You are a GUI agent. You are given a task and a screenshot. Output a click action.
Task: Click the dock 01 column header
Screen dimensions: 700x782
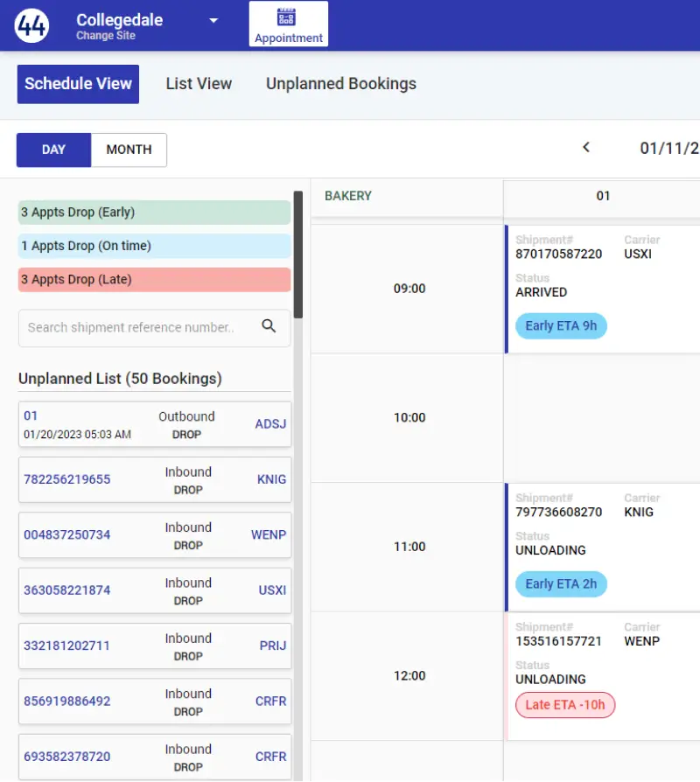click(603, 196)
